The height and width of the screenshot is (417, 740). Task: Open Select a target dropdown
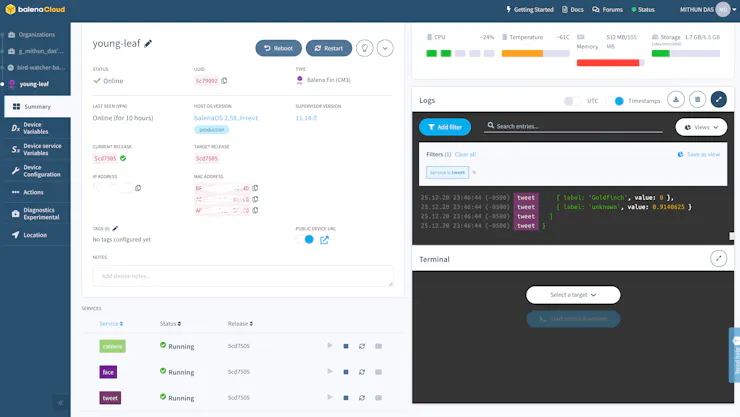pyautogui.click(x=573, y=295)
